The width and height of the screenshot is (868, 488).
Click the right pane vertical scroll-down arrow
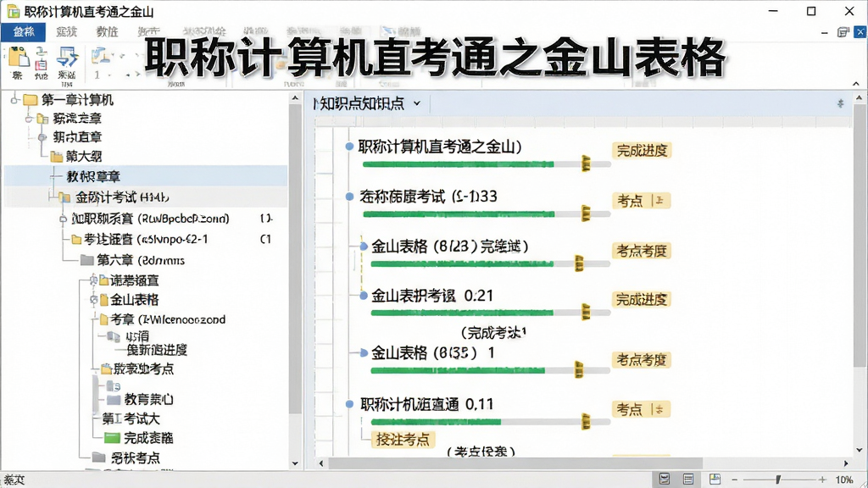coord(860,451)
